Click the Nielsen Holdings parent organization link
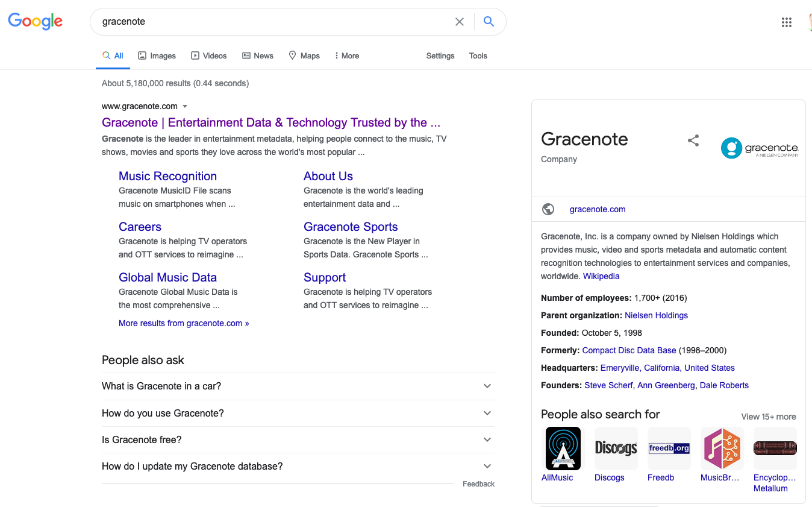The width and height of the screenshot is (812, 507). 656,315
